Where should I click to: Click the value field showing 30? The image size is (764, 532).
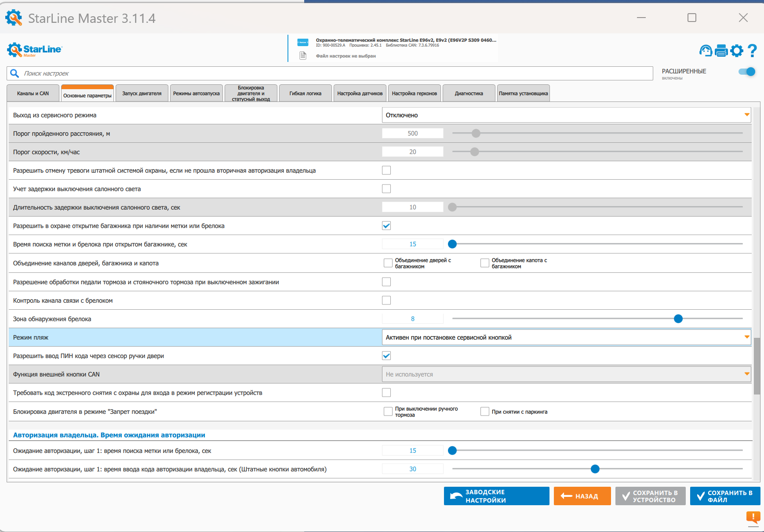pyautogui.click(x=413, y=469)
